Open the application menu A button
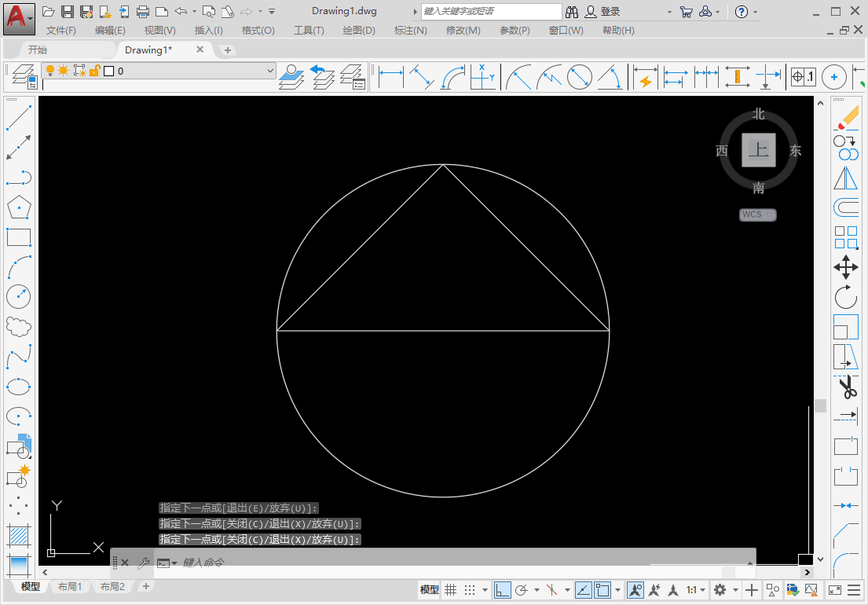 tap(19, 19)
